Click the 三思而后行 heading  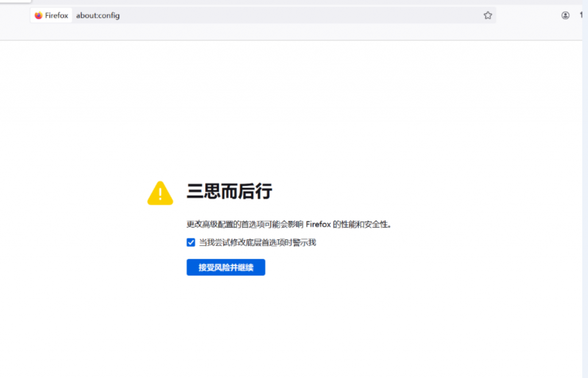coord(229,192)
